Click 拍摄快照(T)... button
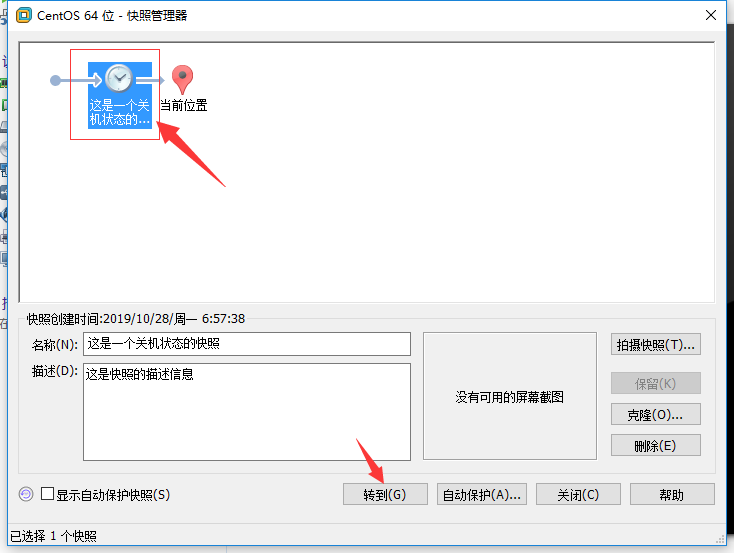The width and height of the screenshot is (734, 553). (655, 345)
